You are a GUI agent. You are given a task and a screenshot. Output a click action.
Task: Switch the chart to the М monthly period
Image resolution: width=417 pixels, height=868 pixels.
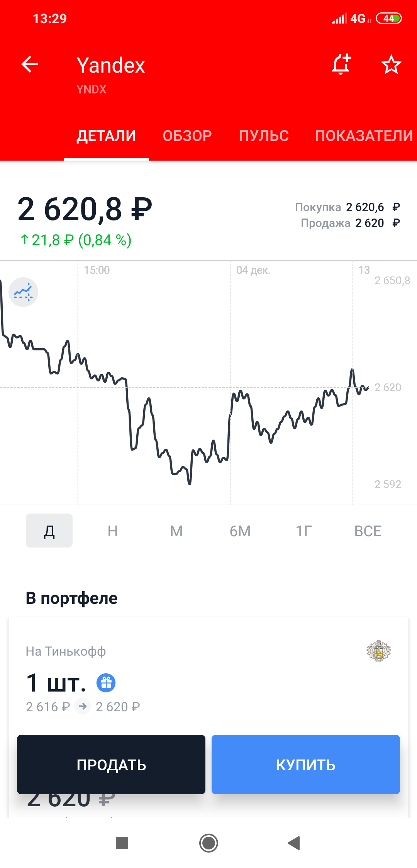[176, 531]
